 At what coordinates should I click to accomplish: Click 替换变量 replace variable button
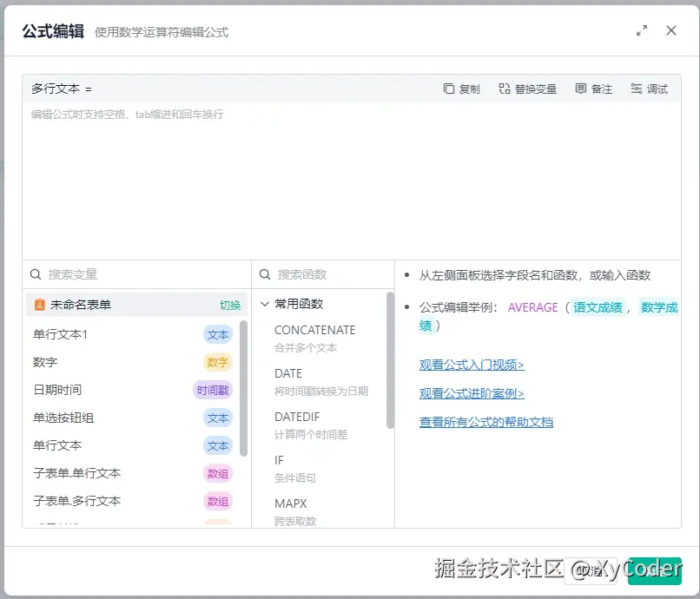(x=528, y=89)
